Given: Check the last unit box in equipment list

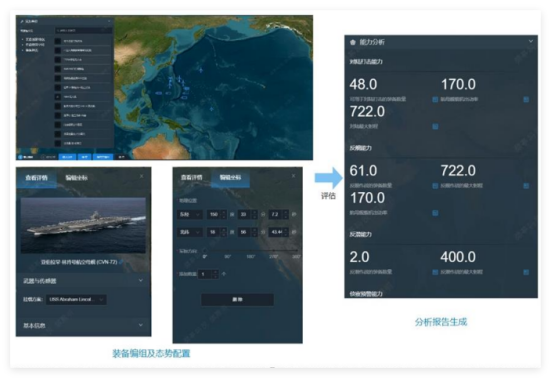Looking at the screenshot, I should coord(57,143).
